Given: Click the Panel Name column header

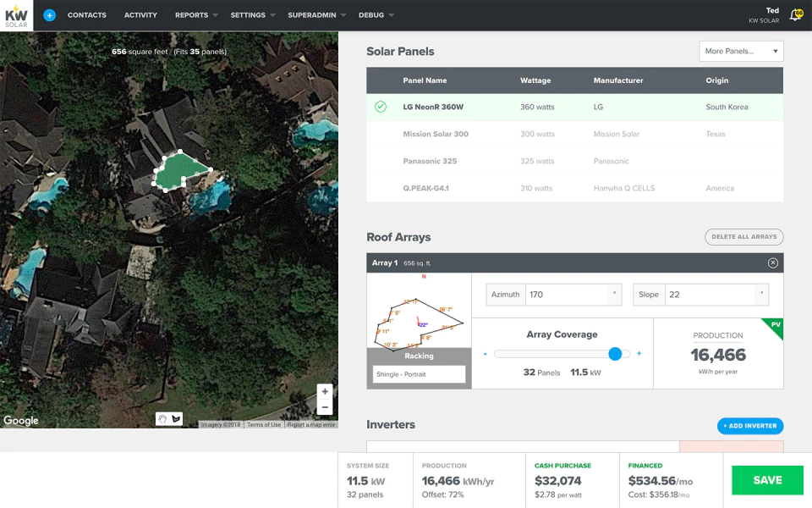Looking at the screenshot, I should click(x=425, y=80).
